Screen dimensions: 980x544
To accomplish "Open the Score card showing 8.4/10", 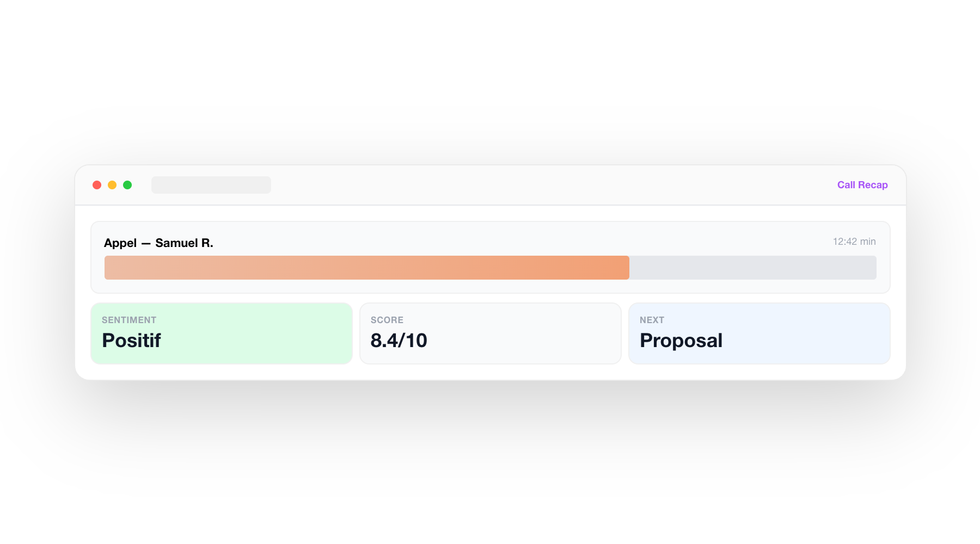I will (x=489, y=333).
